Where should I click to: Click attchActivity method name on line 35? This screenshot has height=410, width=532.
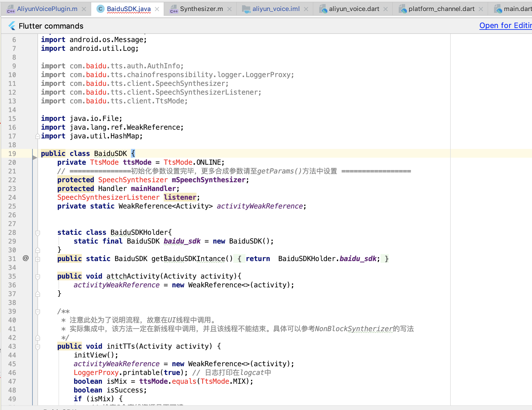[x=133, y=276]
